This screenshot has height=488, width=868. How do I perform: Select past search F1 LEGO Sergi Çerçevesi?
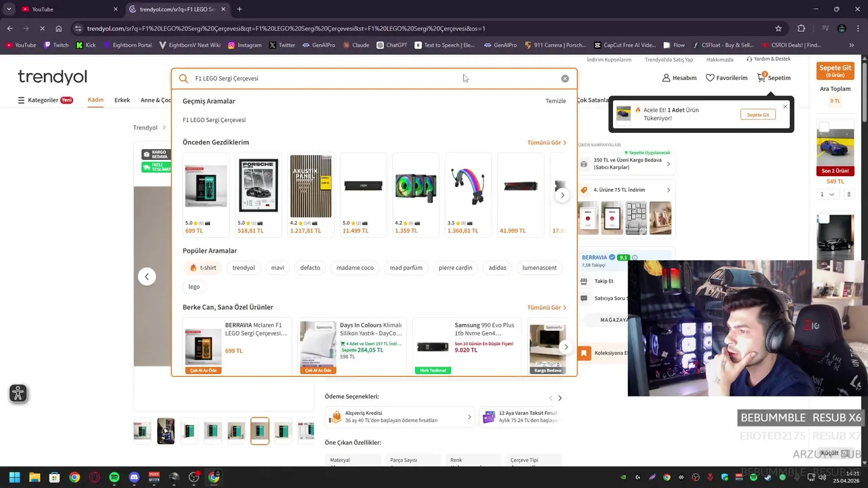214,120
